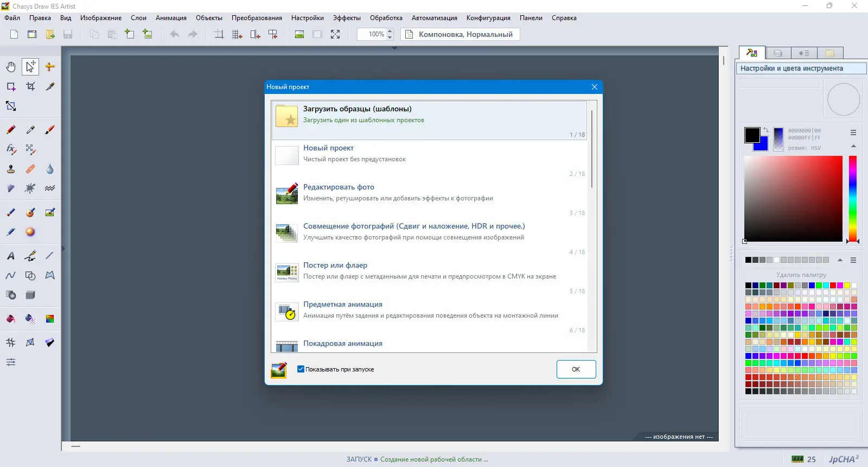Click the blue background color swatch
The width and height of the screenshot is (868, 467).
pyautogui.click(x=764, y=146)
